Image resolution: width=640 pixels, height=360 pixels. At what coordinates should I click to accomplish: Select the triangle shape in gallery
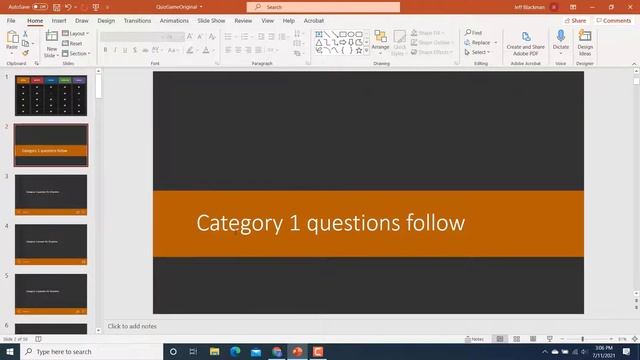point(319,42)
